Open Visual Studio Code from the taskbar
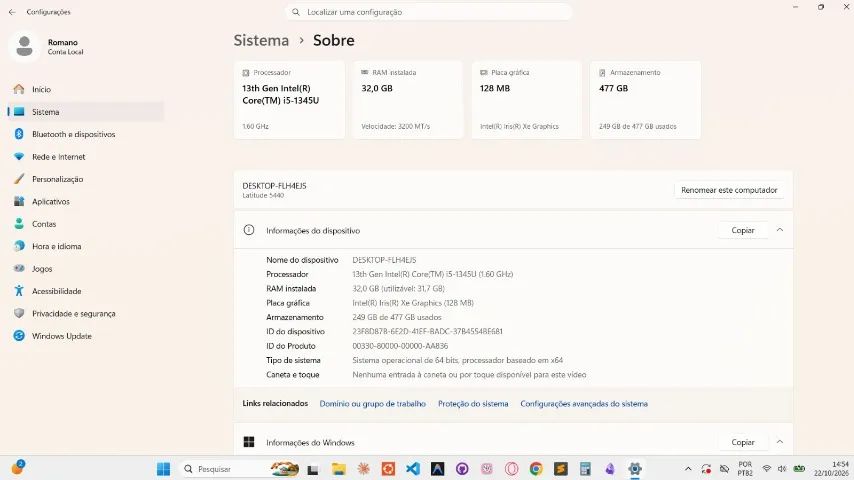This screenshot has height=480, width=854. (413, 469)
